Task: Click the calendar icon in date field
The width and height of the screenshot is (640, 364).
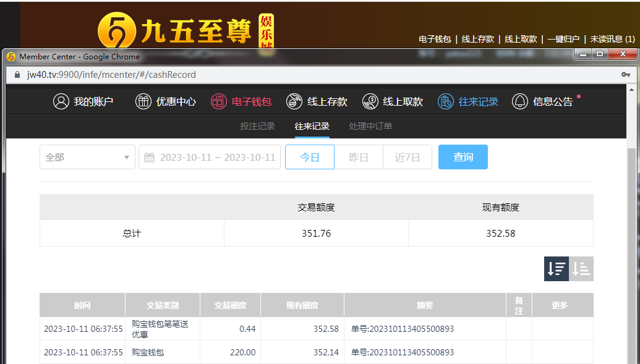Action: 150,157
